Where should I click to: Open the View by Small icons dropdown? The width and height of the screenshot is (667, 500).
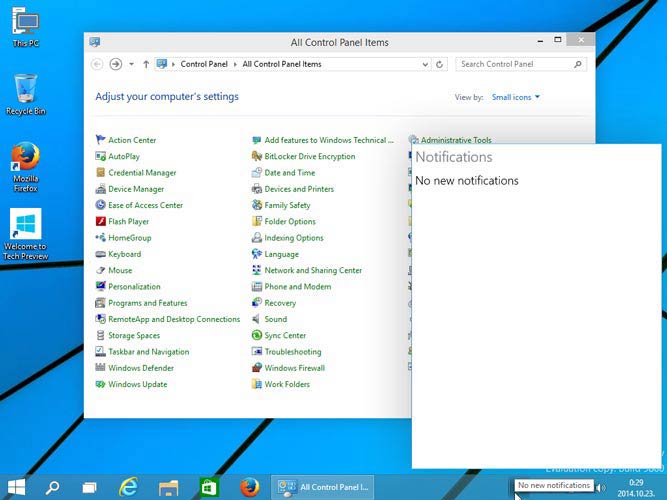516,97
